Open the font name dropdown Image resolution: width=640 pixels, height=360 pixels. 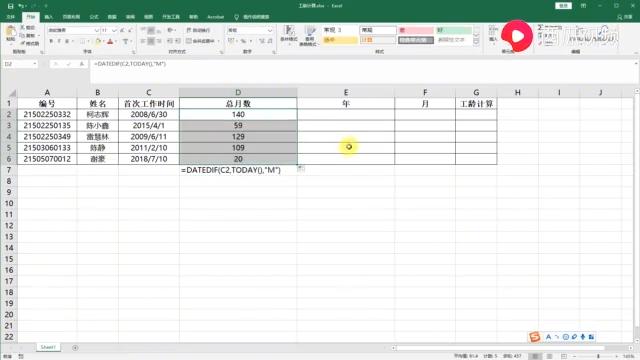(97, 30)
